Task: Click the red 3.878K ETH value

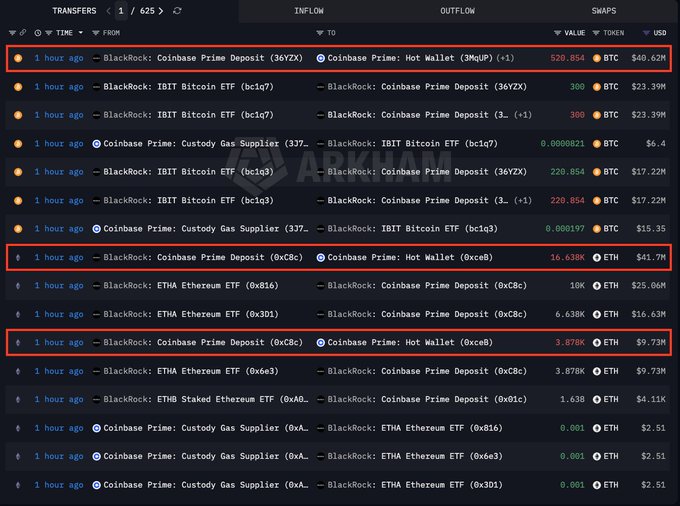Action: coord(570,343)
